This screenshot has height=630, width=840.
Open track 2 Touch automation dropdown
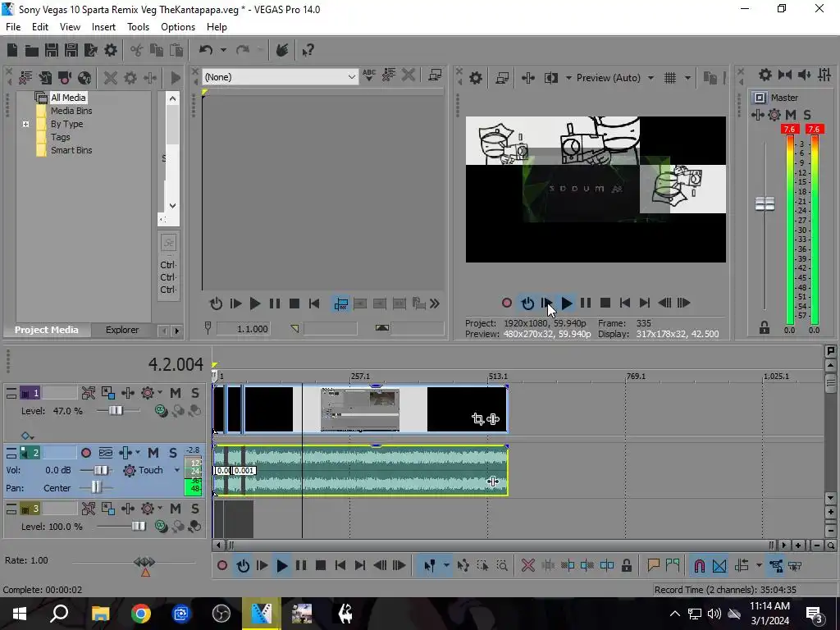point(177,470)
